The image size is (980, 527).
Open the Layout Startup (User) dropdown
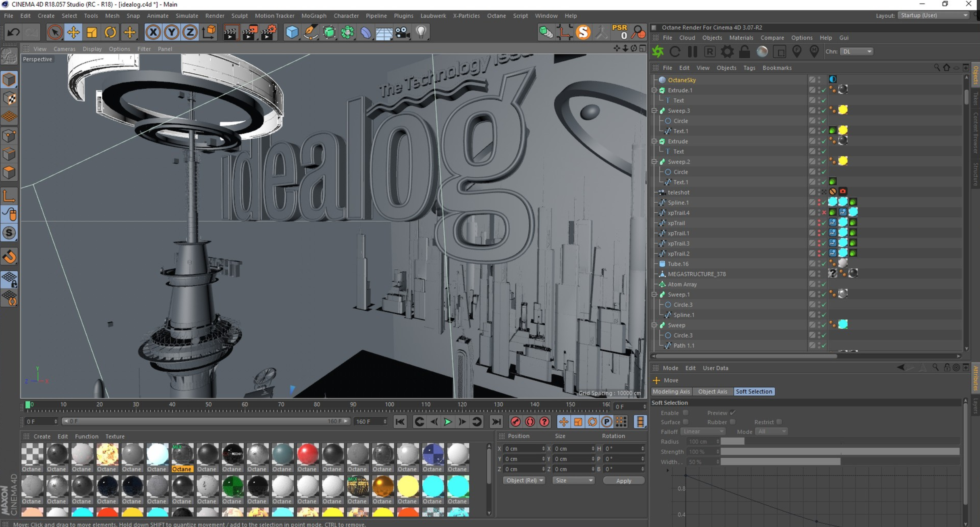tap(934, 15)
